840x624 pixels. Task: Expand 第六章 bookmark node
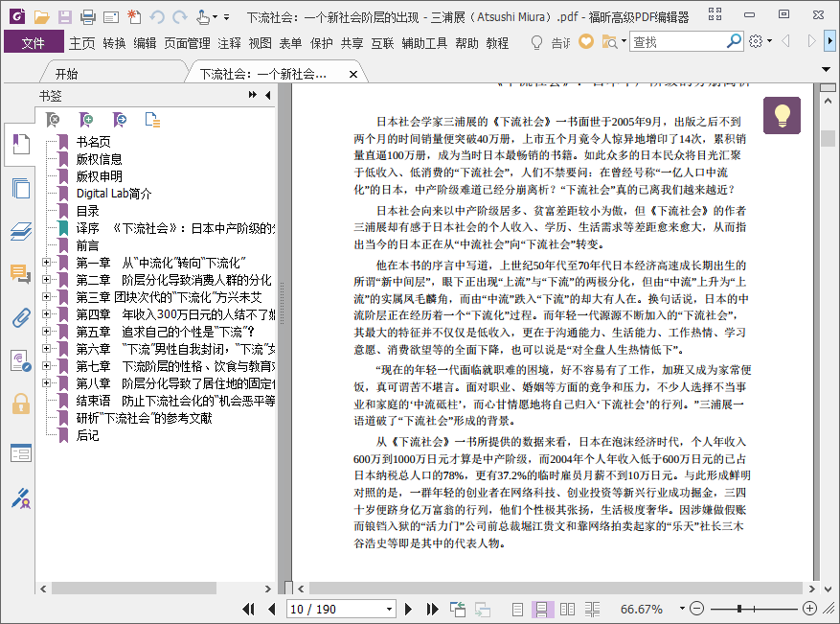(47, 349)
